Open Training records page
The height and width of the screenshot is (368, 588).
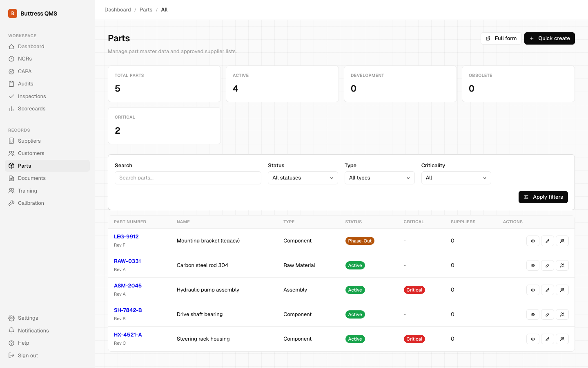47,191
